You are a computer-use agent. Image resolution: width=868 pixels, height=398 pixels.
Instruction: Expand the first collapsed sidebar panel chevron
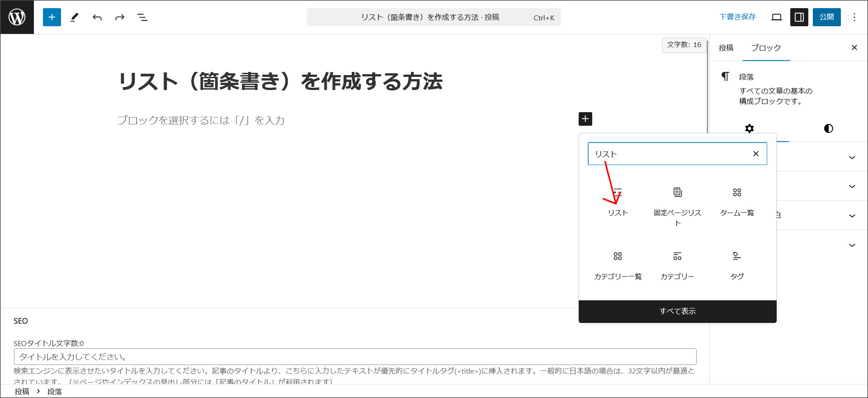852,157
